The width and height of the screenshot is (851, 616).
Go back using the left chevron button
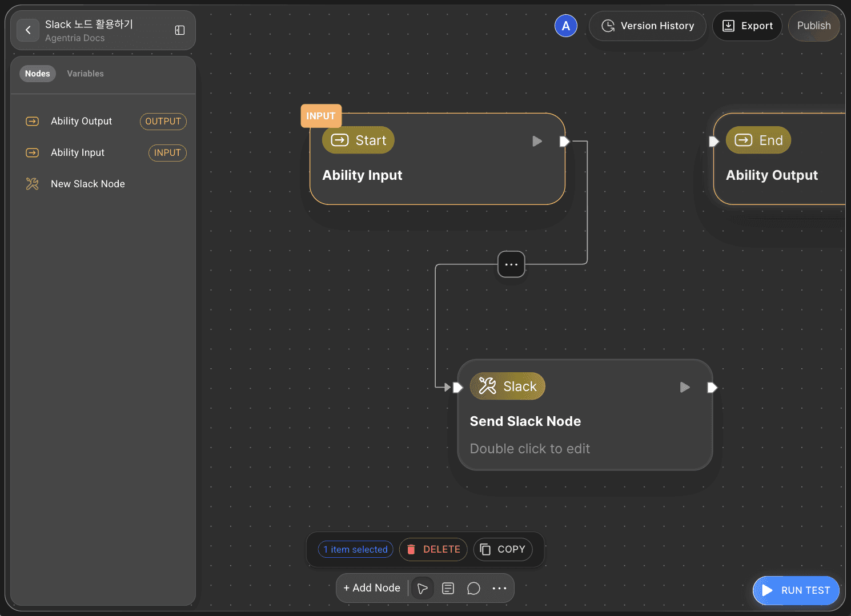[x=28, y=30]
